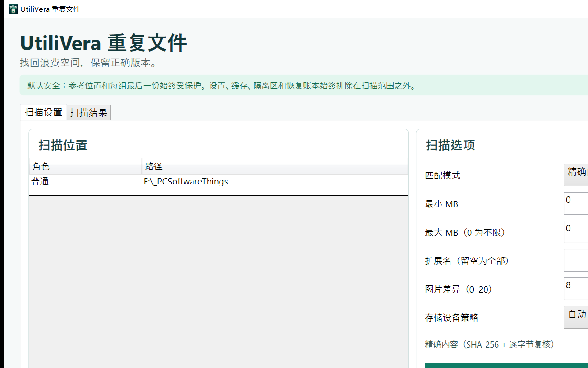The height and width of the screenshot is (368, 588).
Task: Click the 扩展名（留空为全部）label
Action: [467, 261]
